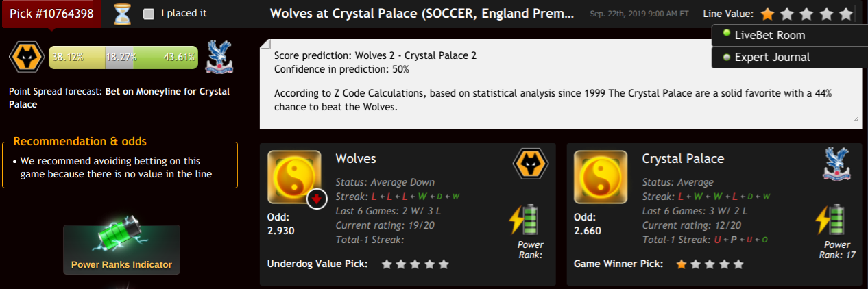The height and width of the screenshot is (289, 868).
Task: Click the Wolves logo beside the probability bar
Action: (x=27, y=58)
